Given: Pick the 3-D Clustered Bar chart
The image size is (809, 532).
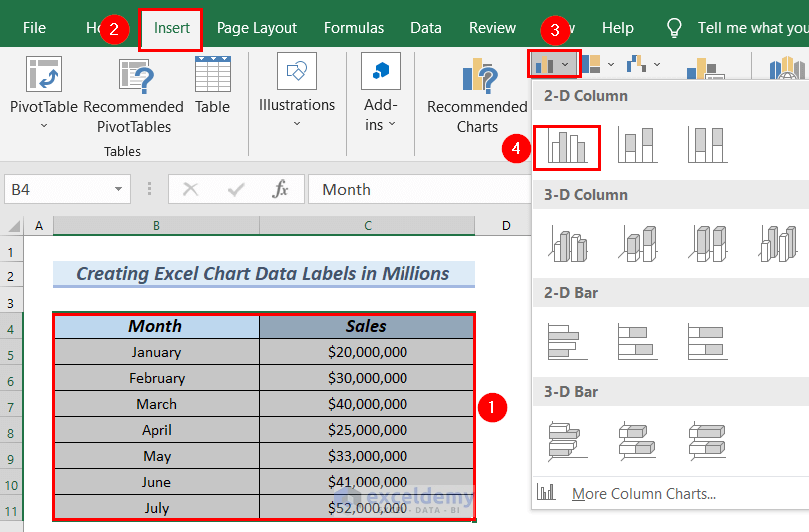Looking at the screenshot, I should [567, 441].
